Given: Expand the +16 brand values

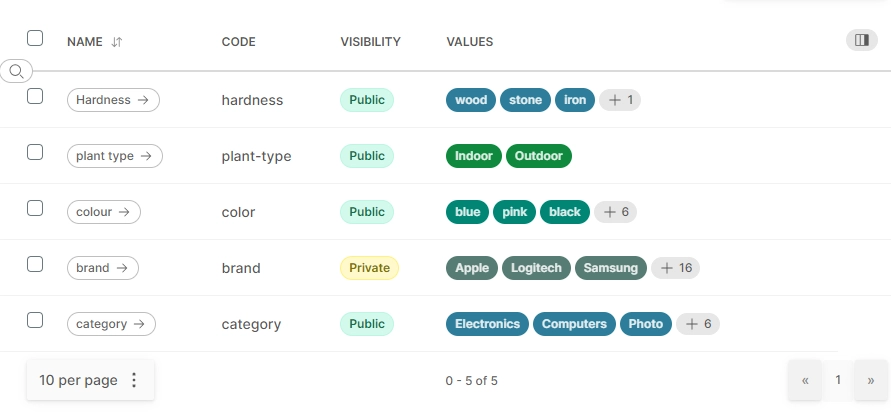Looking at the screenshot, I should (675, 268).
